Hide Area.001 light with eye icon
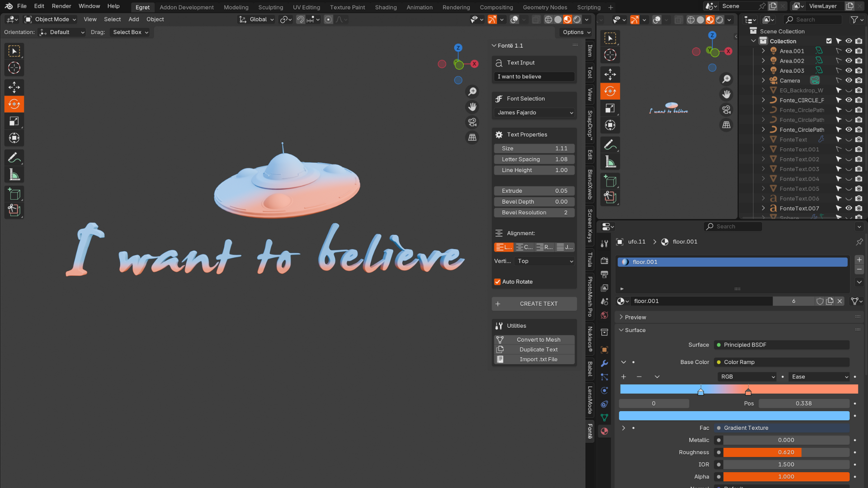868x488 pixels. [849, 51]
